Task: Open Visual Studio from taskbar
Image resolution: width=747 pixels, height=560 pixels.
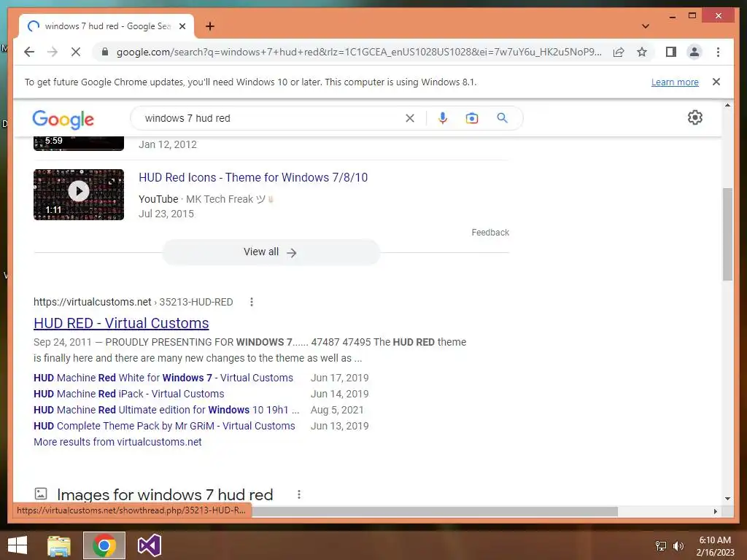Action: pyautogui.click(x=150, y=545)
